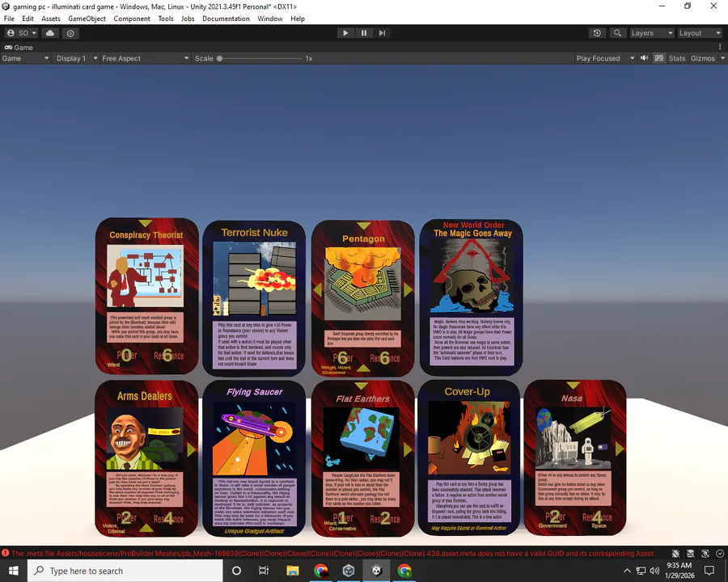Click the Flying Saucer card
Viewport: 728px width, 582px height.
tap(254, 458)
